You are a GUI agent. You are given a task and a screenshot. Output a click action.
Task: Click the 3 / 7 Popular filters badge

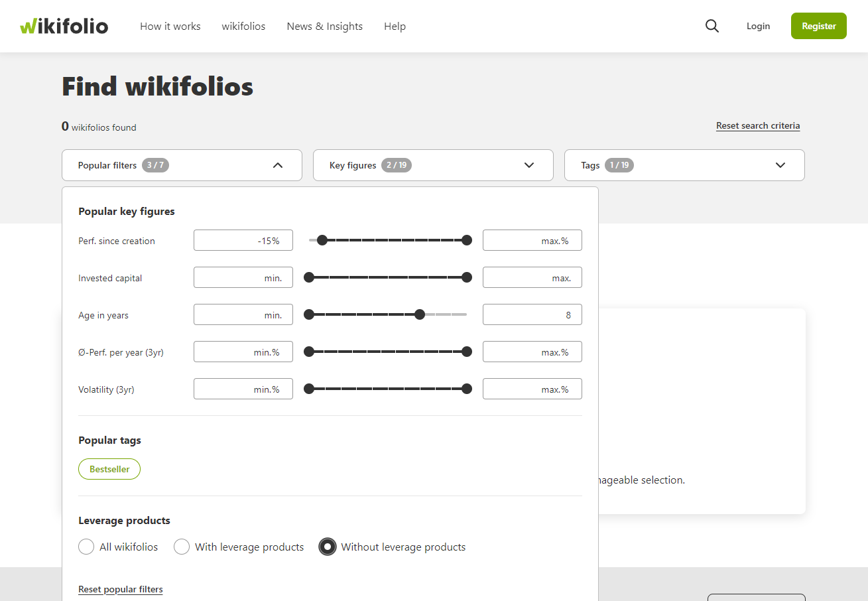coord(156,165)
